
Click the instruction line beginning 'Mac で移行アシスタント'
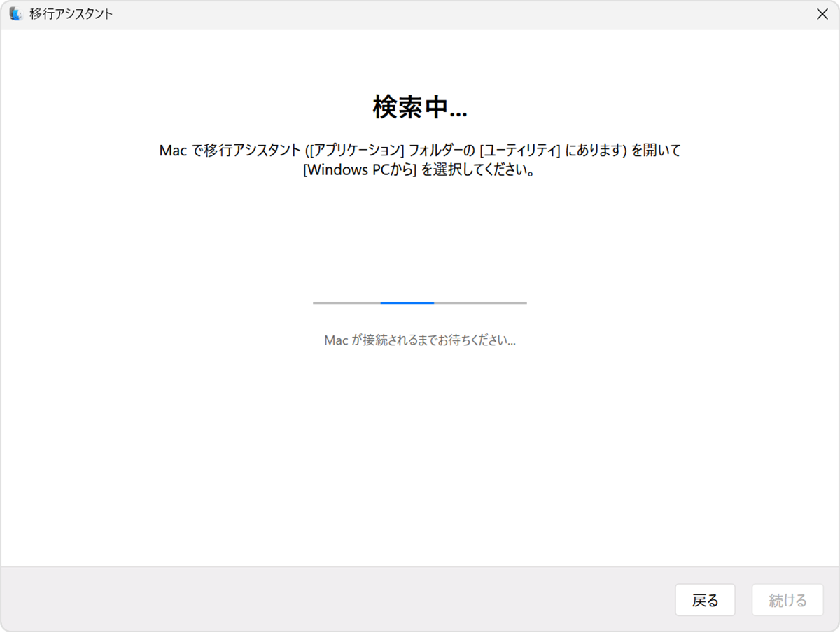click(x=420, y=150)
